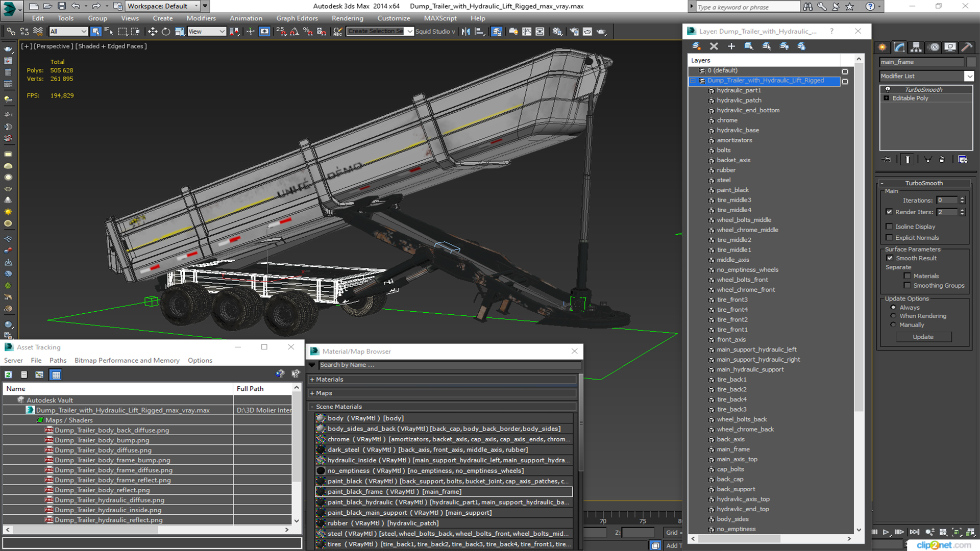Collapse the Dump_Trailer_with_Hydraulic_Lift_Rigged layer

693,81
